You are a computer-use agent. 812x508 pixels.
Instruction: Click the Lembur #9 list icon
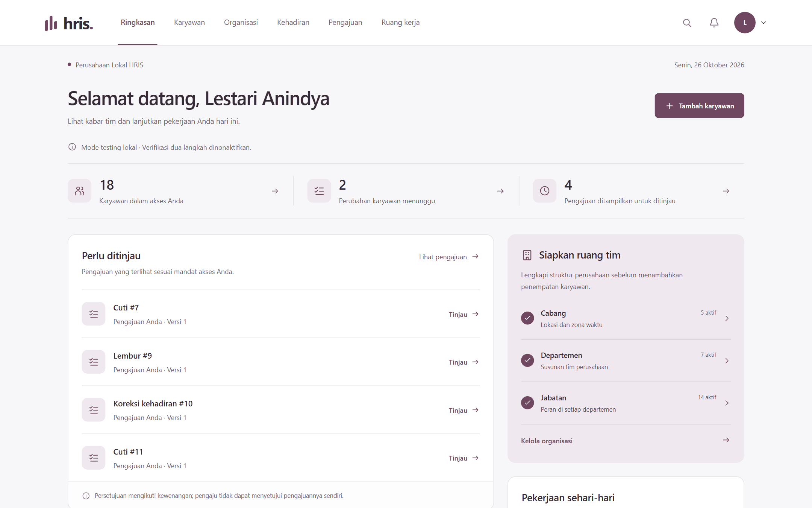94,362
